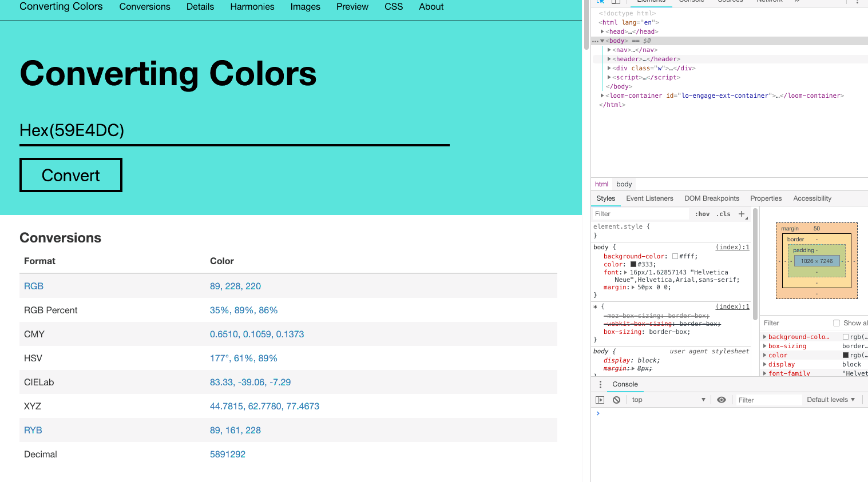Expand the header element node

coord(609,59)
